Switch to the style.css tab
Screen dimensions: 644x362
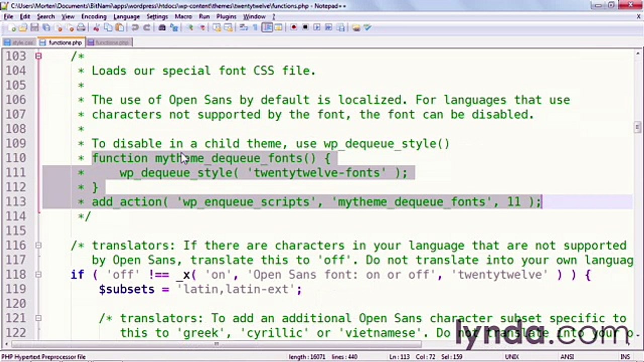(x=19, y=43)
